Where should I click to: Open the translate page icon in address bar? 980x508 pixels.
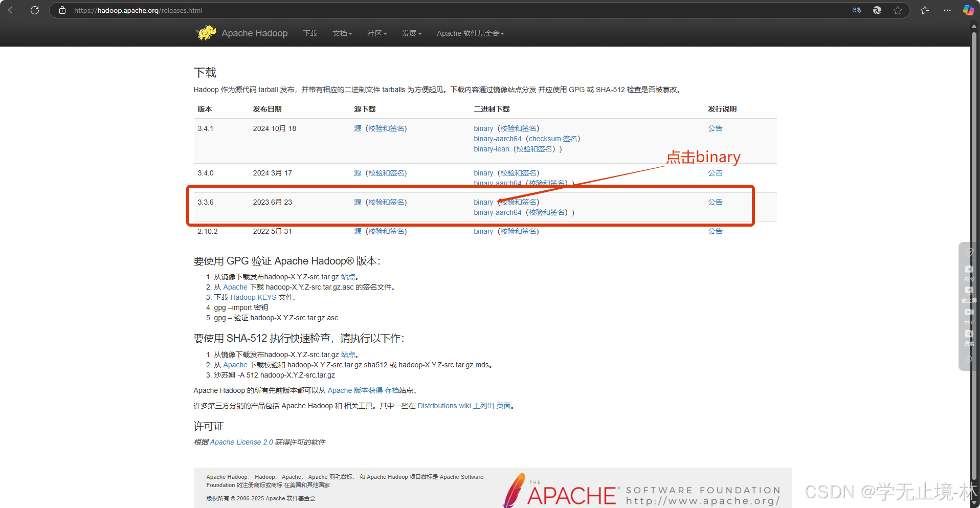point(857,10)
